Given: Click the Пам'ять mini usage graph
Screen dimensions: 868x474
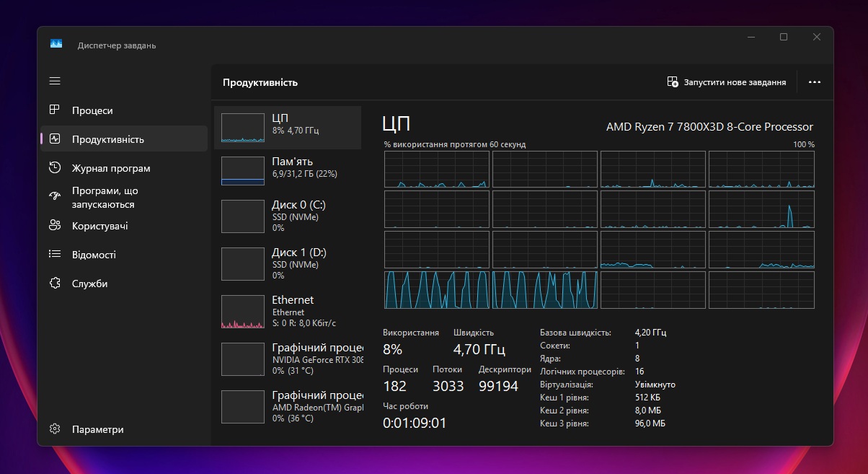Looking at the screenshot, I should (x=243, y=171).
